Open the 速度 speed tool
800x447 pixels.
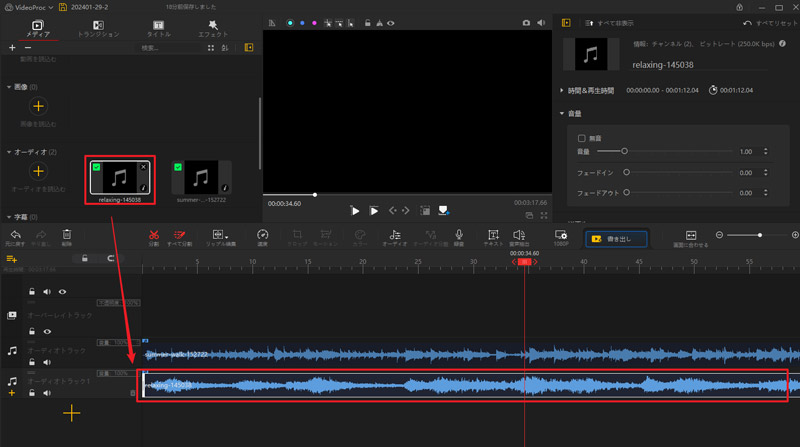click(263, 235)
